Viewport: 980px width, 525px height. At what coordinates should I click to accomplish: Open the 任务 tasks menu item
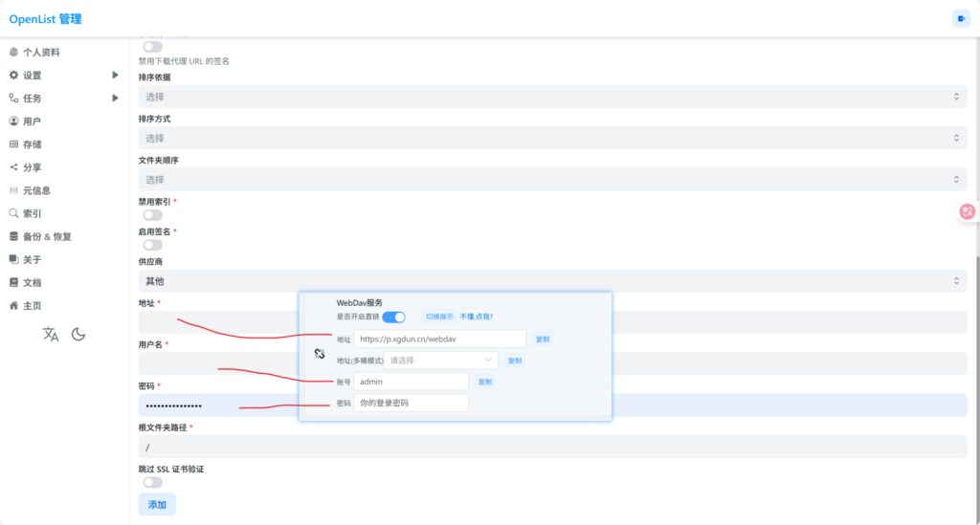pos(32,98)
